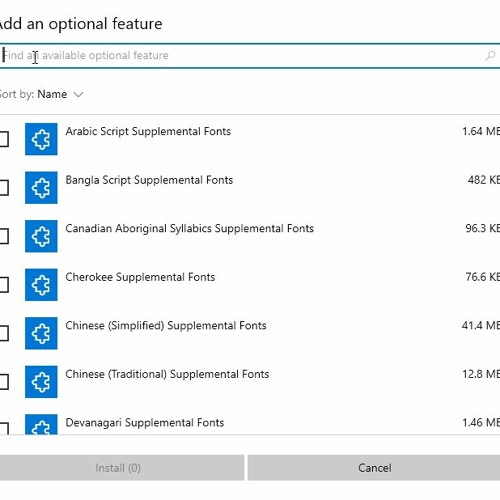Click the Cancel button
The width and height of the screenshot is (500, 500).
tap(374, 468)
